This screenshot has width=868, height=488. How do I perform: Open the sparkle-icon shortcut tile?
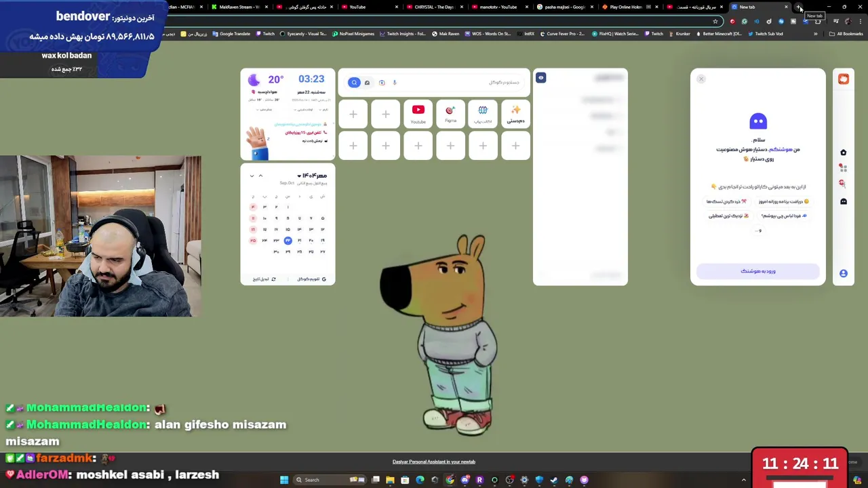pos(515,113)
